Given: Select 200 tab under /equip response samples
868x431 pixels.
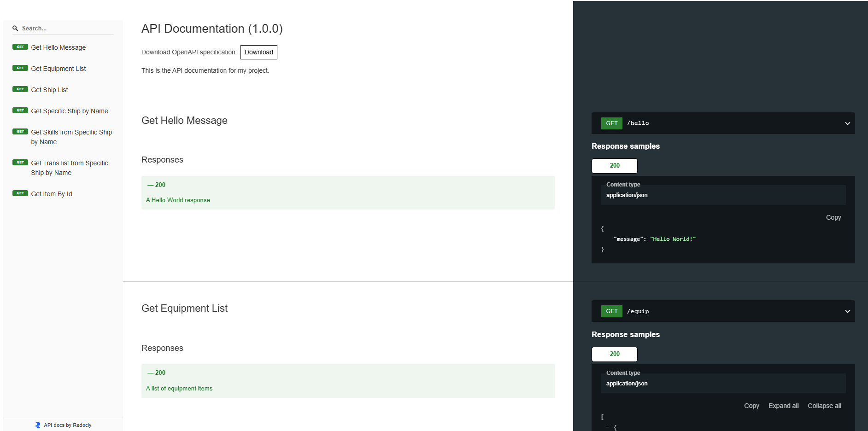Looking at the screenshot, I should [x=615, y=354].
